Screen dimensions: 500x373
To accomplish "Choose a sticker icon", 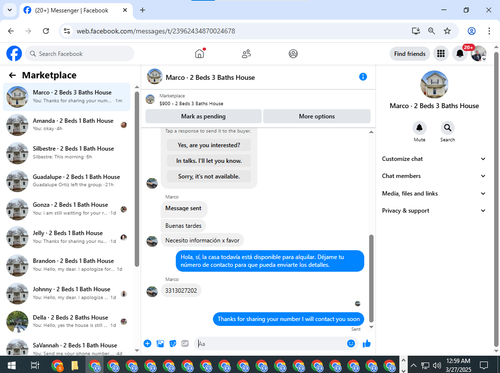I will [x=173, y=344].
